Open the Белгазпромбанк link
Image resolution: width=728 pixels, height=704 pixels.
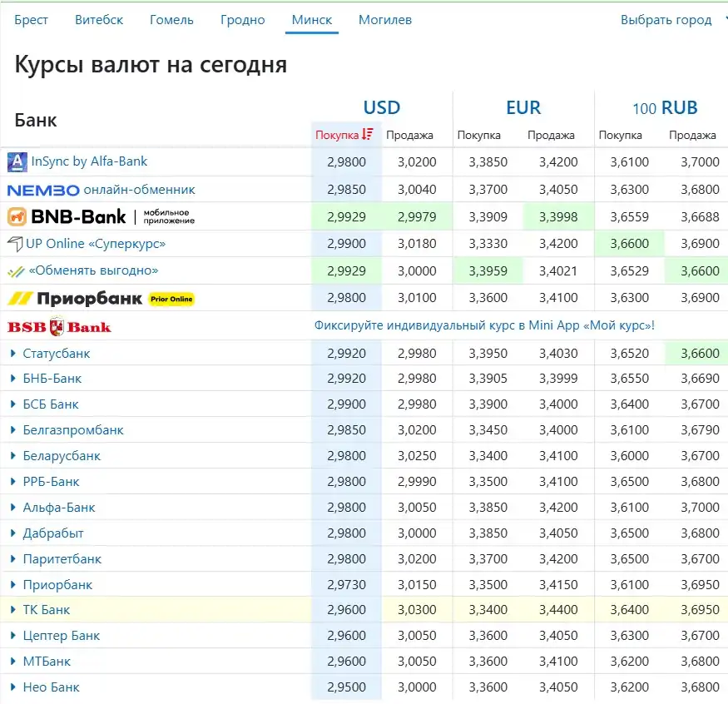click(73, 430)
